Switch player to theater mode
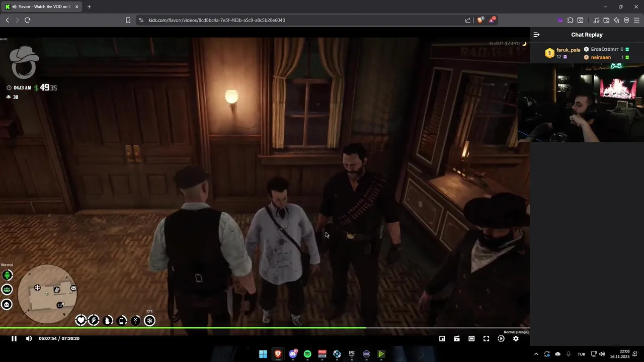The width and height of the screenshot is (644, 362). (x=471, y=339)
